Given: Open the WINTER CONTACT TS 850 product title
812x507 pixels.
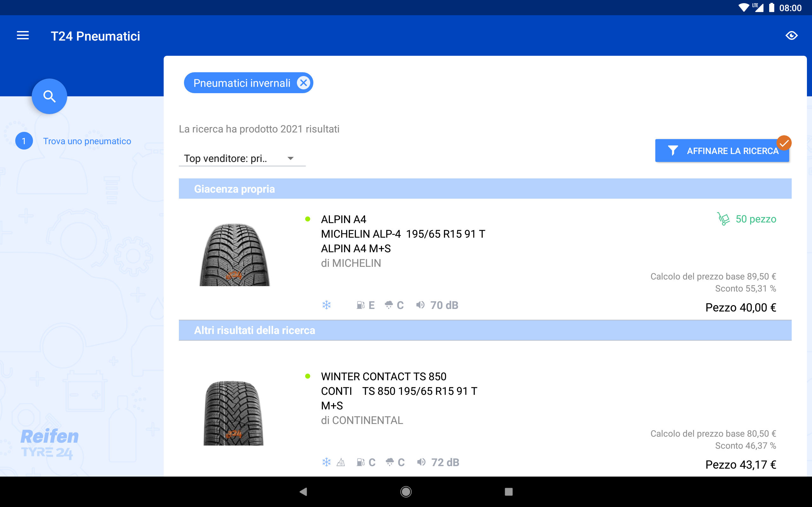Looking at the screenshot, I should (x=383, y=376).
